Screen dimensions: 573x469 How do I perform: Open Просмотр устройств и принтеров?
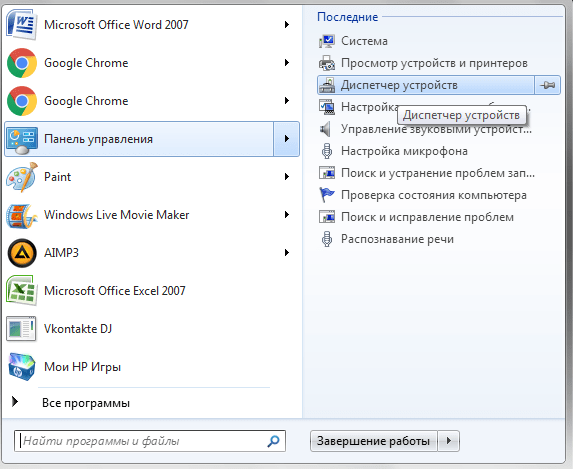(x=434, y=63)
